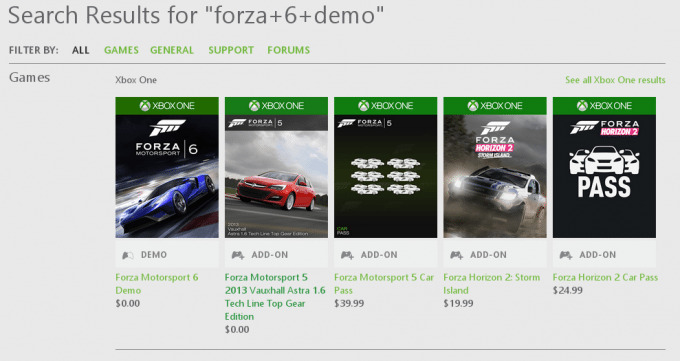Click the controller icon under Forza Motorsport 5 Car Pass
Screen dimensions: 680x361
[x=347, y=255]
